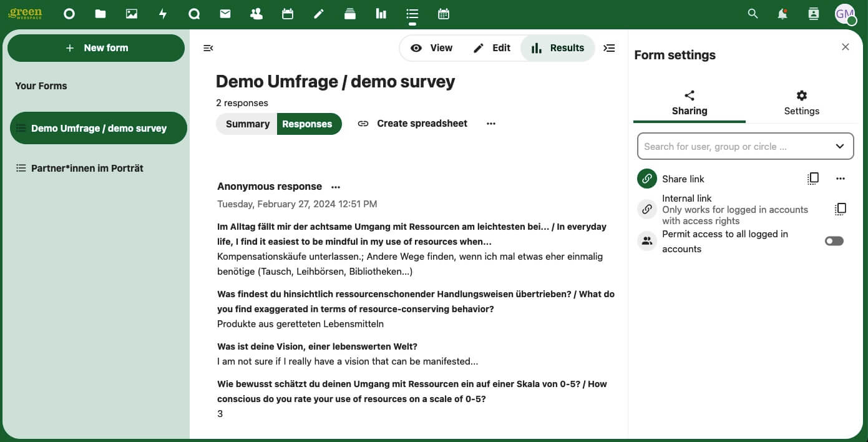The width and height of the screenshot is (868, 442).
Task: Open the Mail envelope icon
Action: pyautogui.click(x=225, y=14)
